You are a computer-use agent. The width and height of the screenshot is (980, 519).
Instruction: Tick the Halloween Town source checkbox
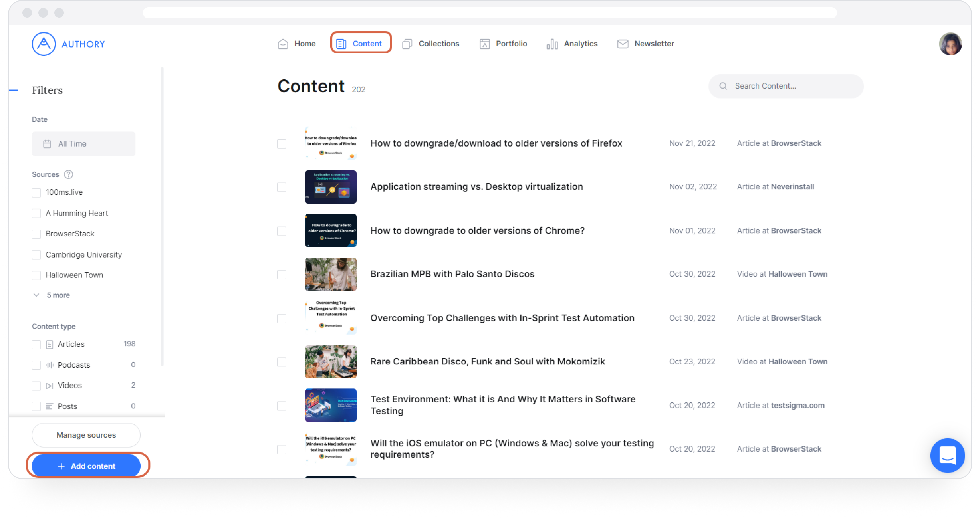tap(36, 275)
